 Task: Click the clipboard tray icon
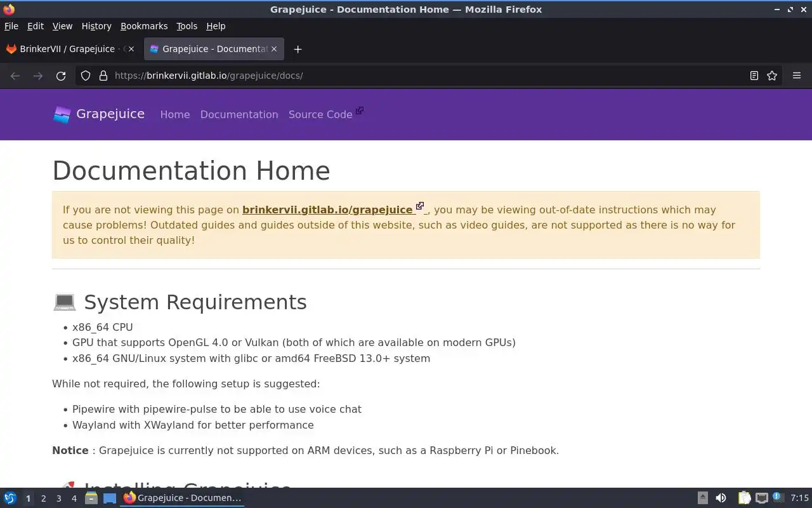pyautogui.click(x=744, y=498)
